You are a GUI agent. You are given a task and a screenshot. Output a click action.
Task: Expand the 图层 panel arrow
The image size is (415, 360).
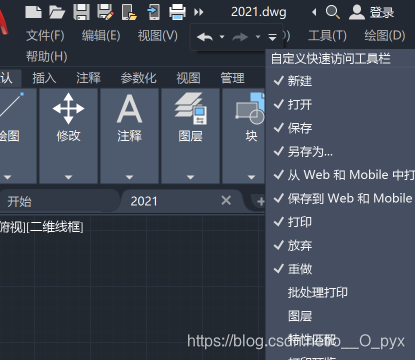tap(190, 177)
